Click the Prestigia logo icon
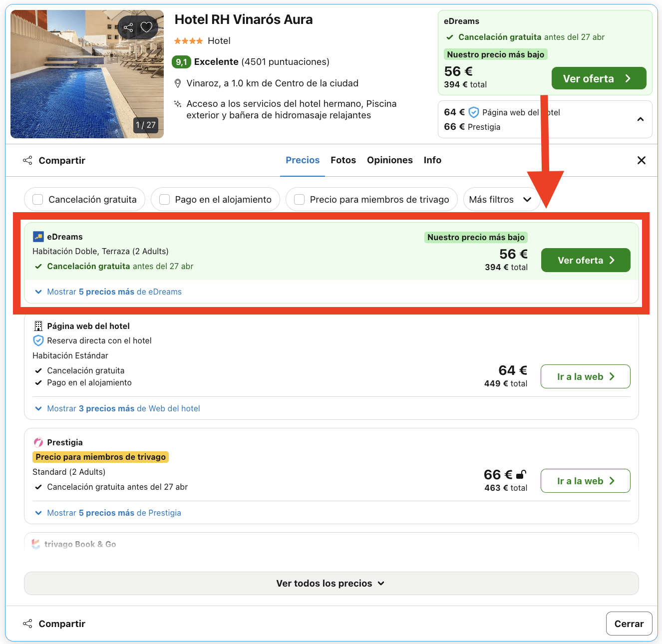The width and height of the screenshot is (662, 644). pos(38,442)
